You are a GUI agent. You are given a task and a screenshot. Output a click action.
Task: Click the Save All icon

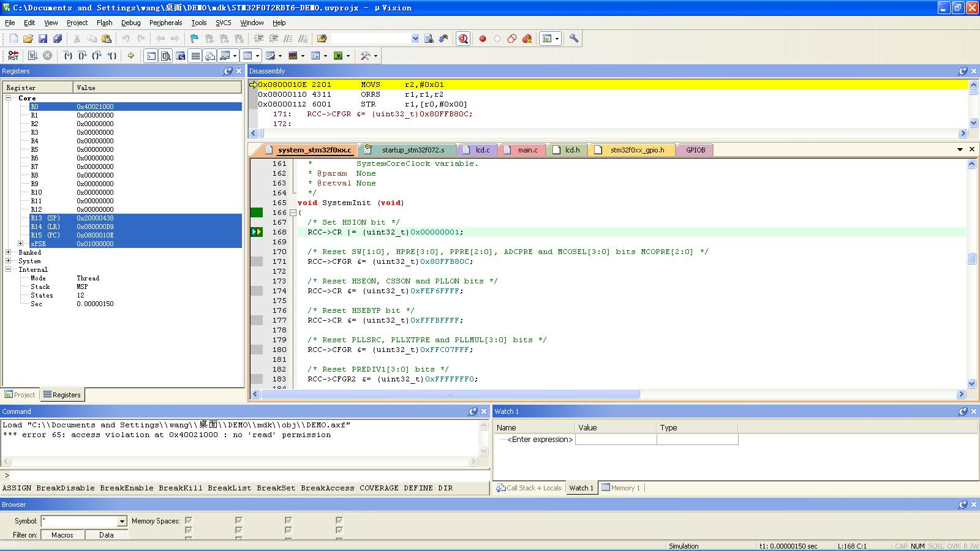click(x=58, y=39)
